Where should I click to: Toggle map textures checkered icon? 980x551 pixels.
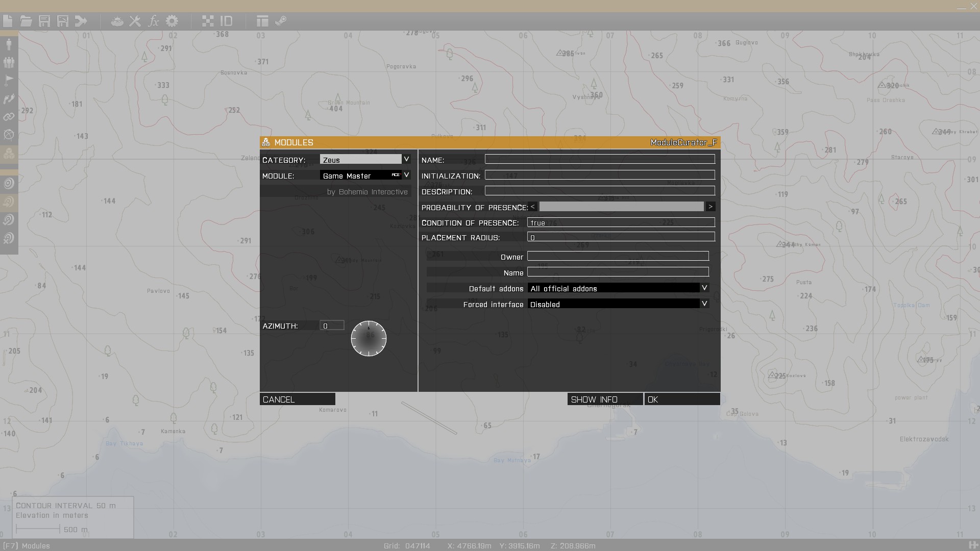(208, 21)
